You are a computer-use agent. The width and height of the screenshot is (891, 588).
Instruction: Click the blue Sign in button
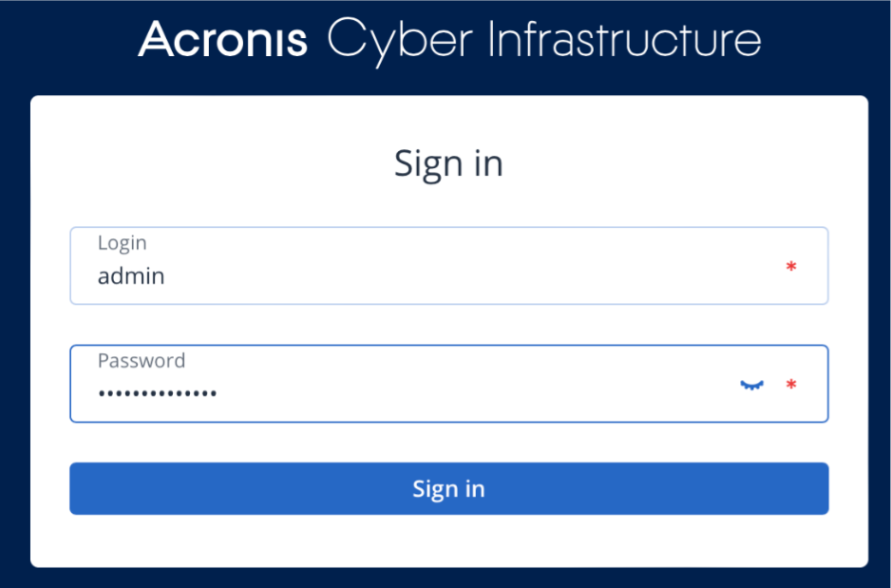448,488
